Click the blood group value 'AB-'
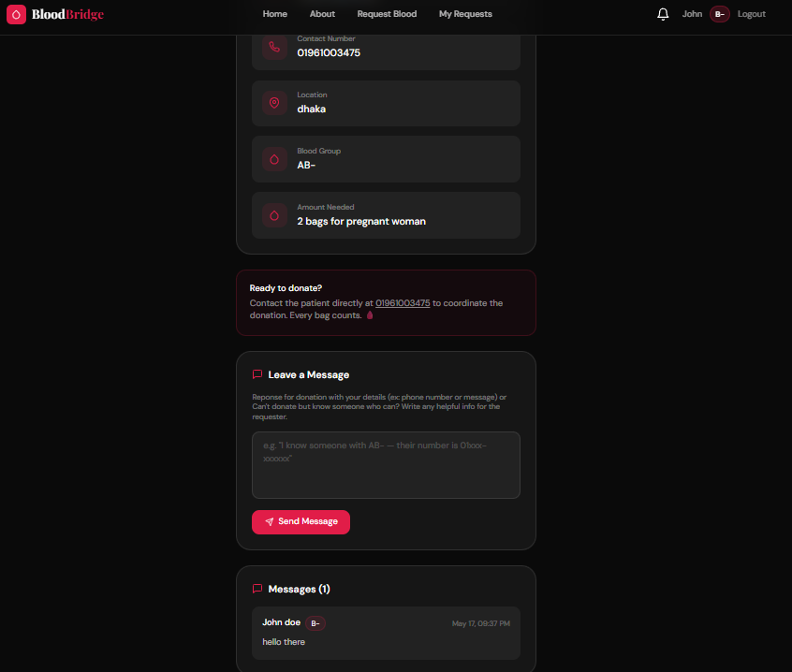This screenshot has width=792, height=672. [306, 165]
